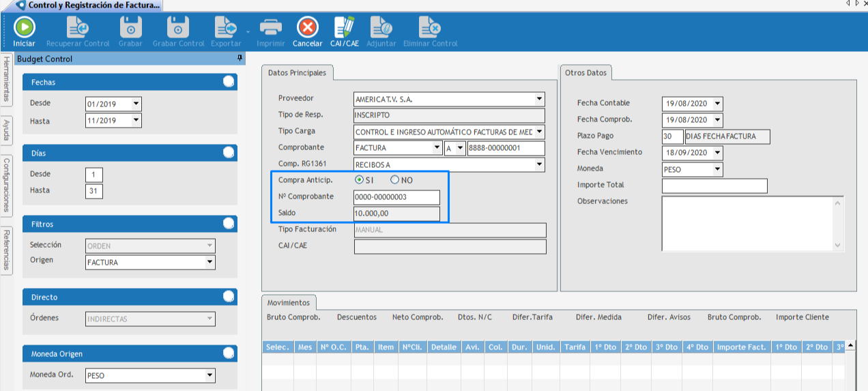Pin the Budget Control panel
The image size is (868, 391).
coord(240,59)
